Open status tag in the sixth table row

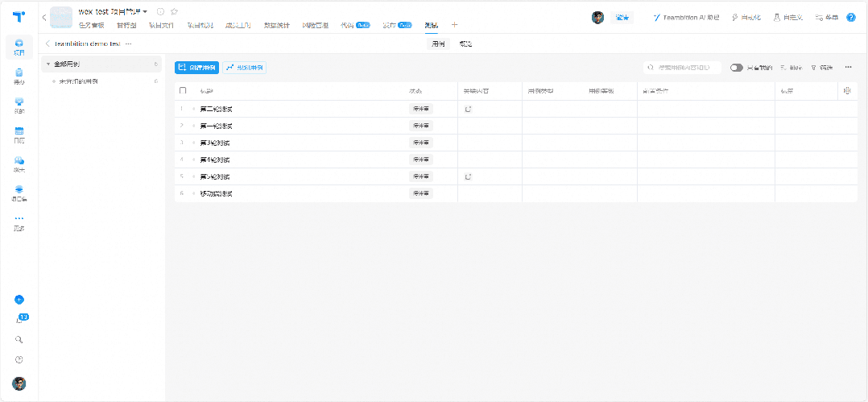(x=420, y=193)
